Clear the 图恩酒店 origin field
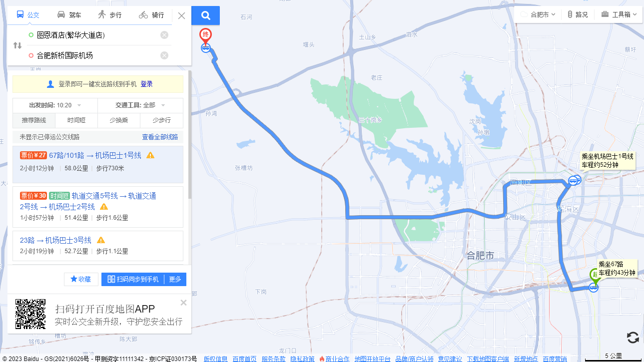Image resolution: width=644 pixels, height=362 pixels. click(x=164, y=35)
